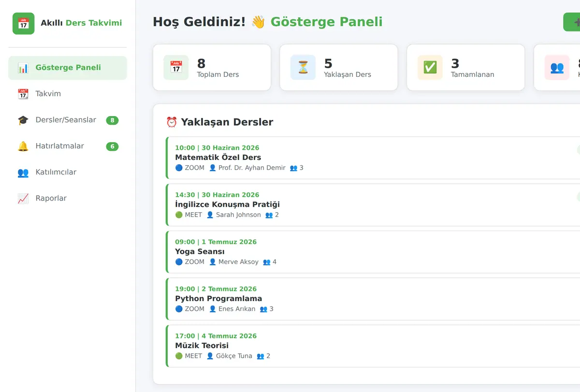Viewport: 580px width, 392px height.
Task: Click the Python Programlama lesson row
Action: (x=373, y=299)
